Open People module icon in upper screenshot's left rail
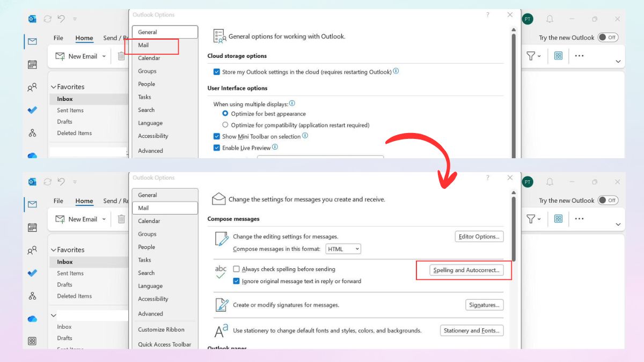This screenshot has width=644, height=362. tap(32, 87)
